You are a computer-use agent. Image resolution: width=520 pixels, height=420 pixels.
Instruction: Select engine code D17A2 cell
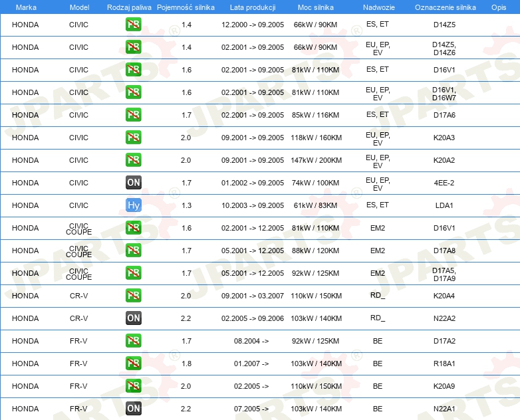[444, 341]
